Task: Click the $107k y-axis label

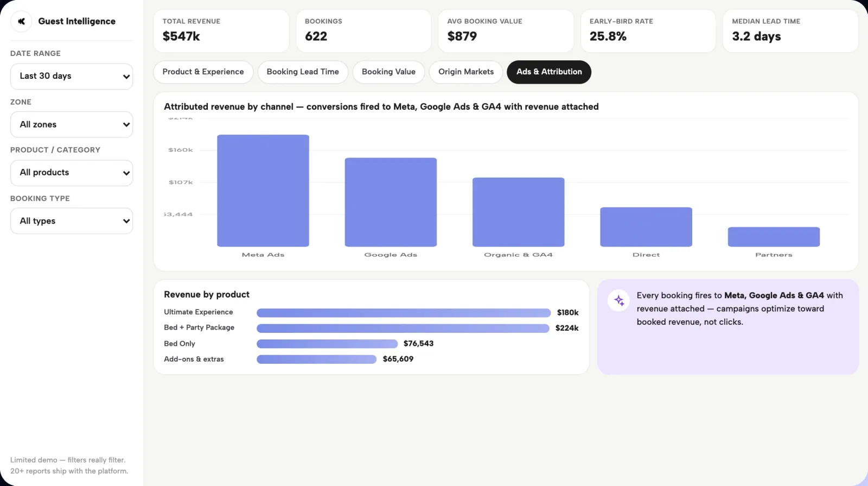Action: (181, 182)
